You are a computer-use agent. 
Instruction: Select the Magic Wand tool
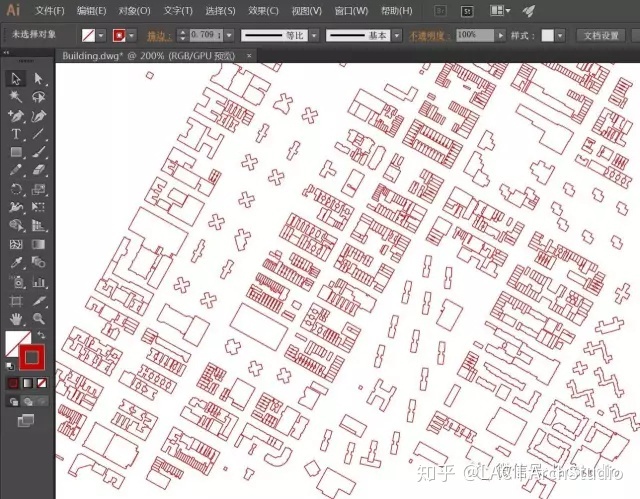click(16, 97)
